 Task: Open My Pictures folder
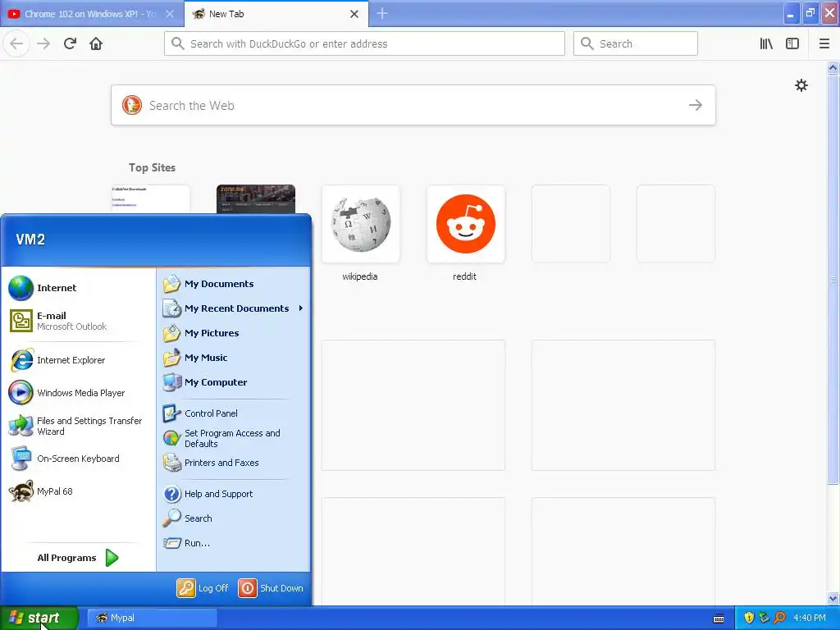(234, 333)
